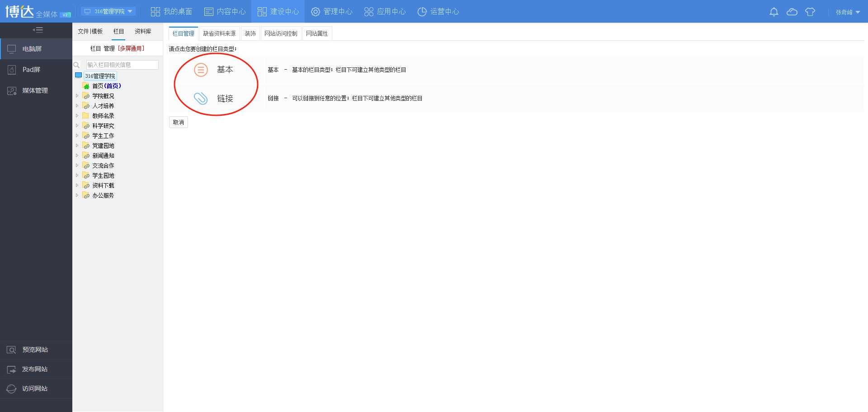The width and height of the screenshot is (868, 412).
Task: Switch to the 缺省资料来源 tab
Action: click(x=219, y=33)
